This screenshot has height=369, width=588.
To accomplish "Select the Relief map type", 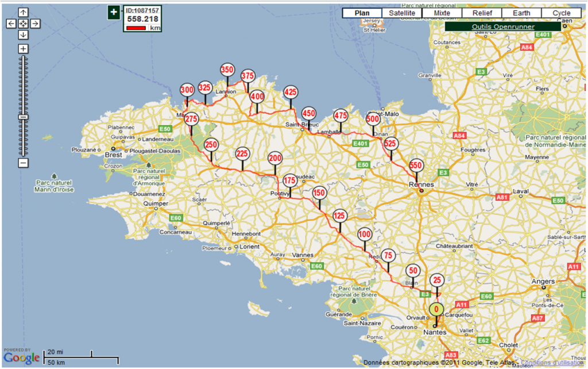I will point(482,13).
